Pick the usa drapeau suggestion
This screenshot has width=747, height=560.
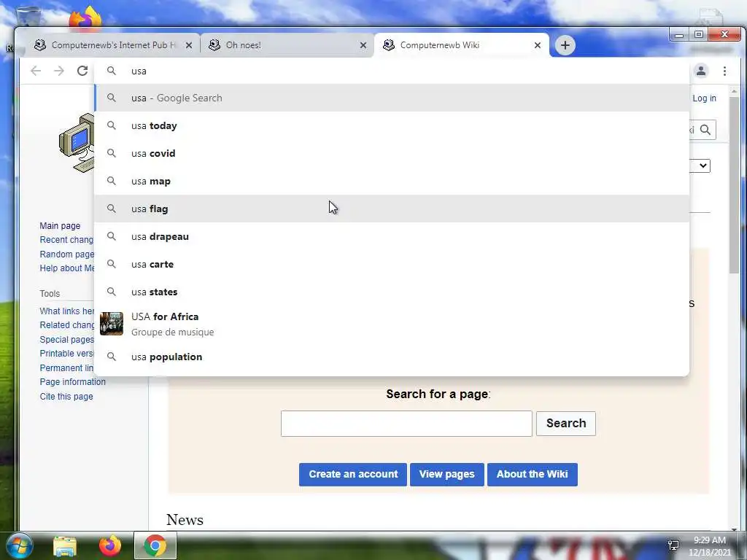(392, 236)
